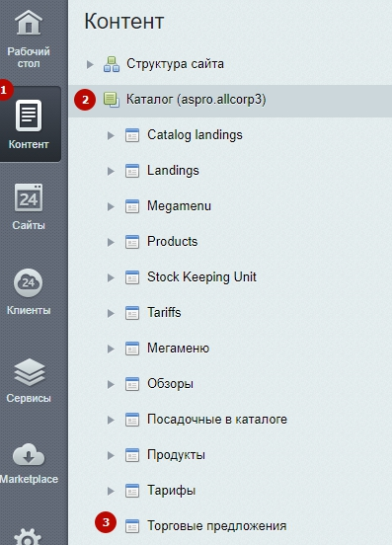Click the Посадочные в каталоге iblock icon
Image resolution: width=392 pixels, height=545 pixels.
(x=132, y=420)
